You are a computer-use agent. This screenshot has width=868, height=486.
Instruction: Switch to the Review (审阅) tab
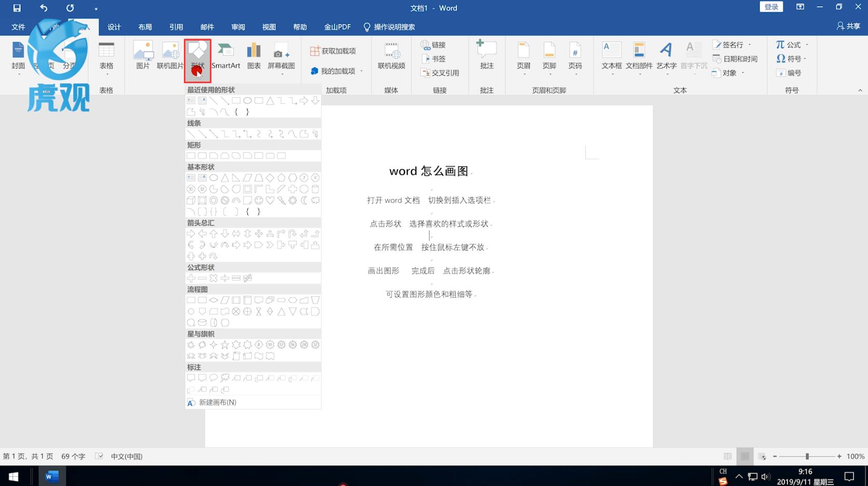pyautogui.click(x=238, y=27)
